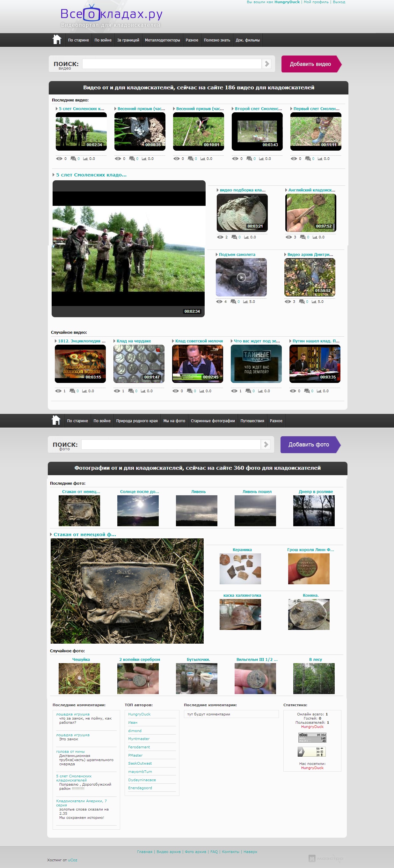The width and height of the screenshot is (394, 868).
Task: Play the large featured video 00:02:34
Action: click(x=128, y=249)
